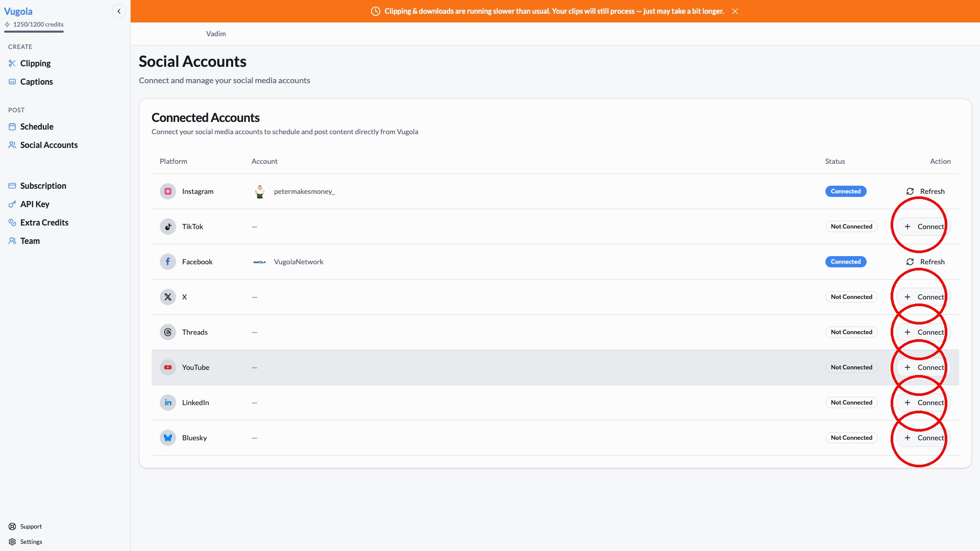Click the Facebook platform icon

[x=167, y=262]
